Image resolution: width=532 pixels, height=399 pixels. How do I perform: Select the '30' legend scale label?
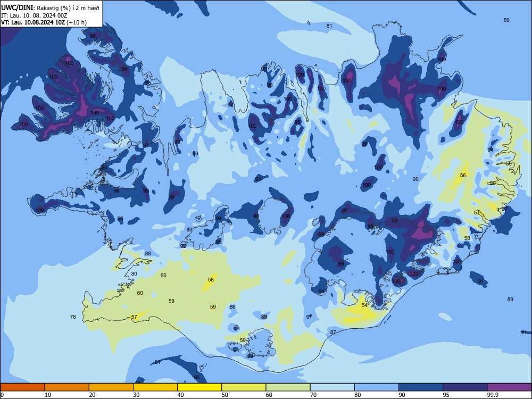[136, 395]
